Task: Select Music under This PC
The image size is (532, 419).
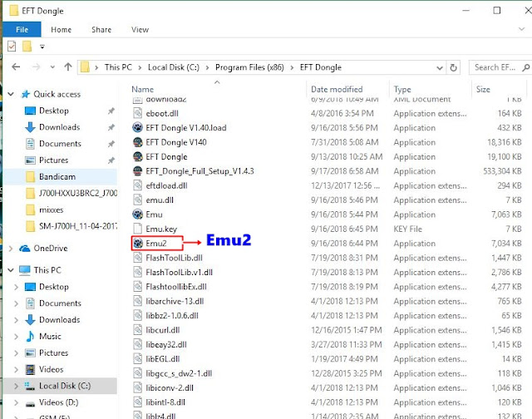Action: point(50,336)
